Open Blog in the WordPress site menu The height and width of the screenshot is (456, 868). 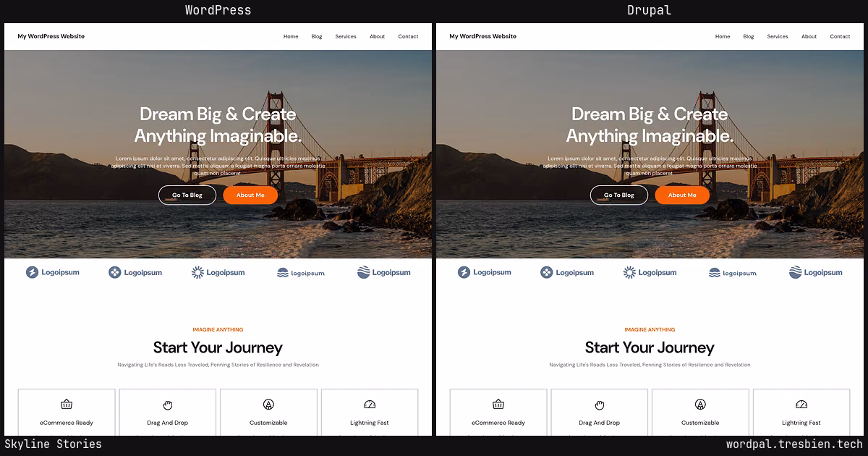coord(317,36)
